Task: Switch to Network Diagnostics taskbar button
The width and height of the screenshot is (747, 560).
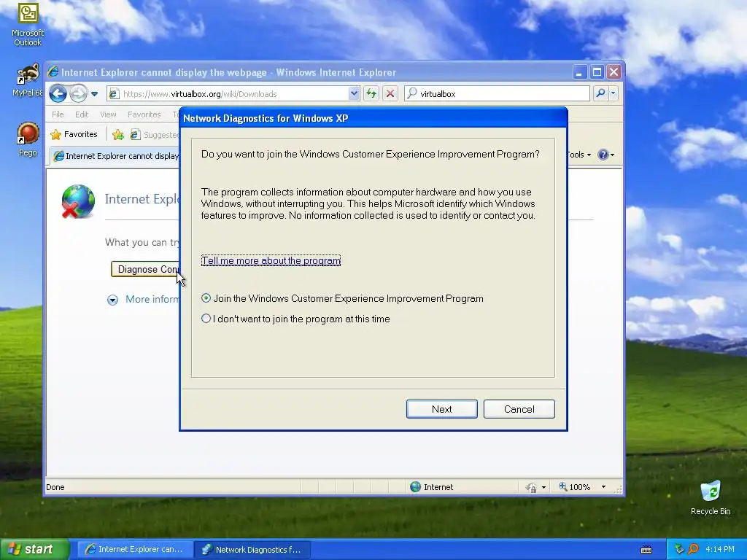Action: click(252, 549)
